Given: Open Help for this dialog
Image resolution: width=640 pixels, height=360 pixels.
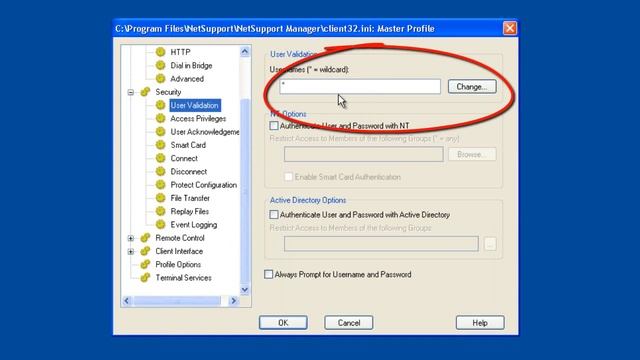Looking at the screenshot, I should point(480,322).
